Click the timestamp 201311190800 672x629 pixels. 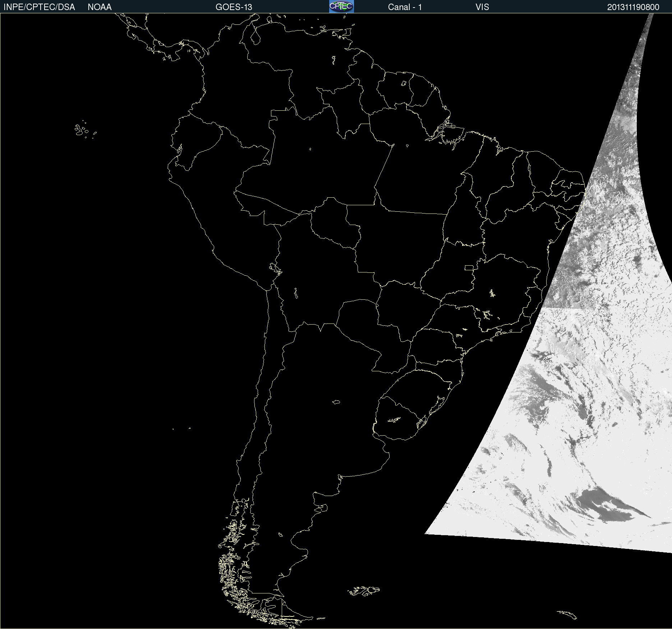[x=633, y=7]
